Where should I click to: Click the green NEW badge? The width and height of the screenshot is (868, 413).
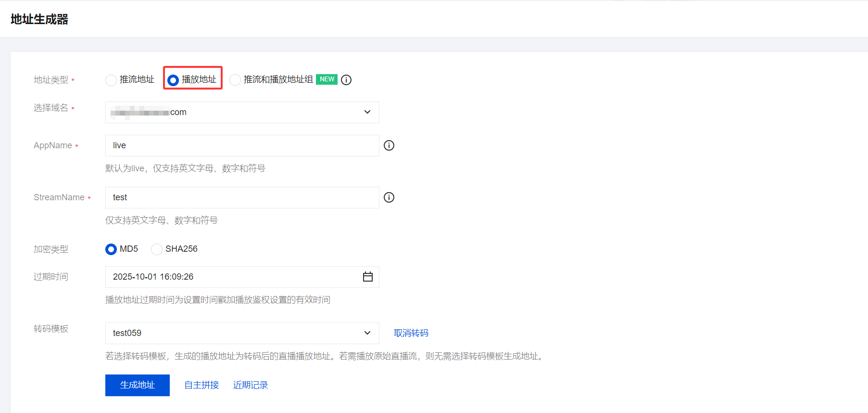click(327, 79)
